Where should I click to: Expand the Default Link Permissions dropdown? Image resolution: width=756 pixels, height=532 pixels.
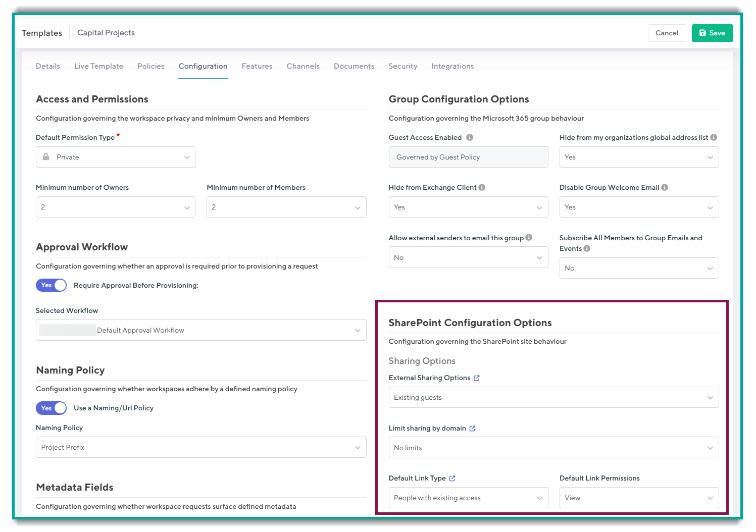639,498
